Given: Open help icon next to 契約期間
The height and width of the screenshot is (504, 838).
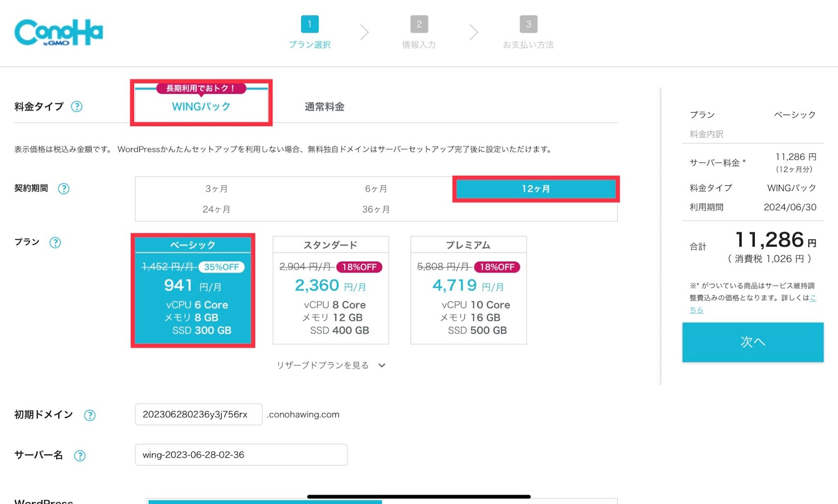Looking at the screenshot, I should 63,188.
